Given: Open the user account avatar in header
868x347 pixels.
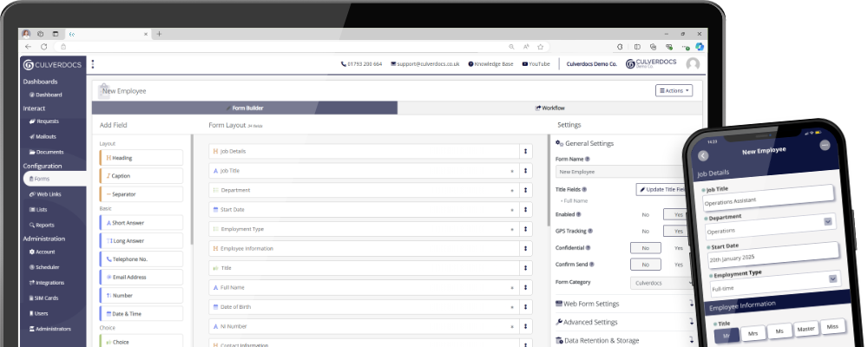Looking at the screenshot, I should [693, 64].
